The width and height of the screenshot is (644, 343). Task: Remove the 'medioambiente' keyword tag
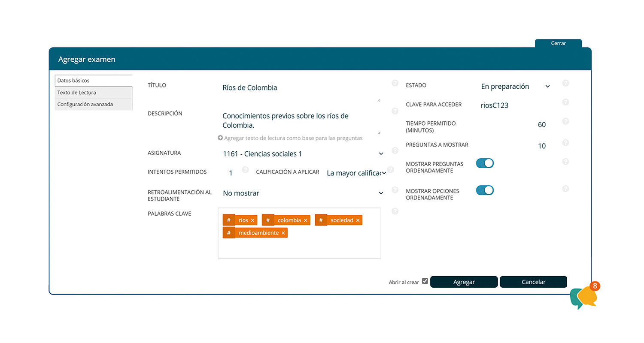pos(283,233)
